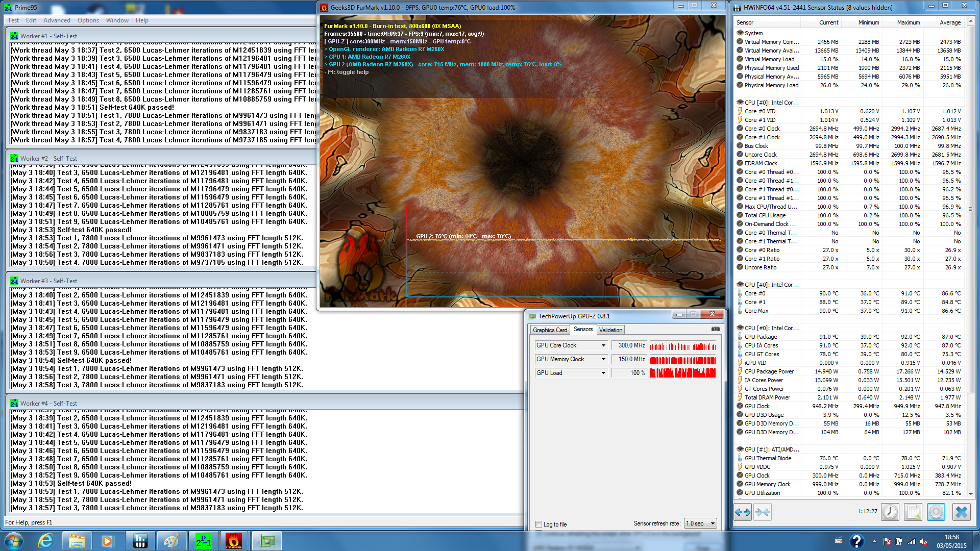This screenshot has height=551, width=980.
Task: Click Prime95 green icon in taskbar
Action: [x=203, y=541]
